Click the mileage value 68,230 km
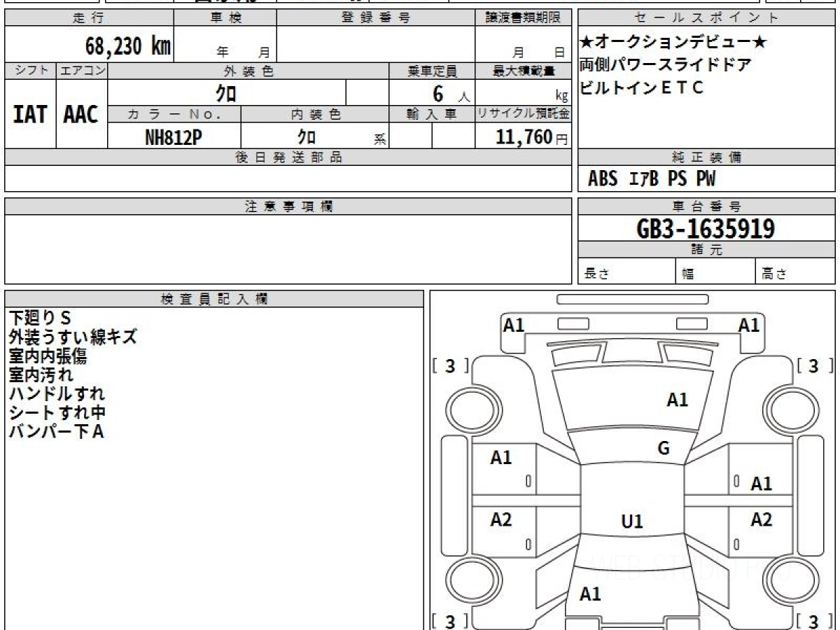This screenshot has width=840, height=630. click(128, 47)
